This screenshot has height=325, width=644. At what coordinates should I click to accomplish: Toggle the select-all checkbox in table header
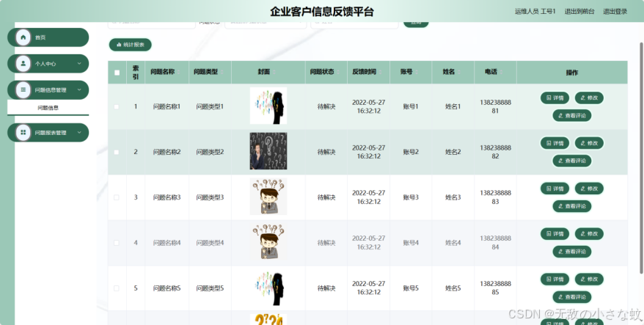click(x=117, y=73)
